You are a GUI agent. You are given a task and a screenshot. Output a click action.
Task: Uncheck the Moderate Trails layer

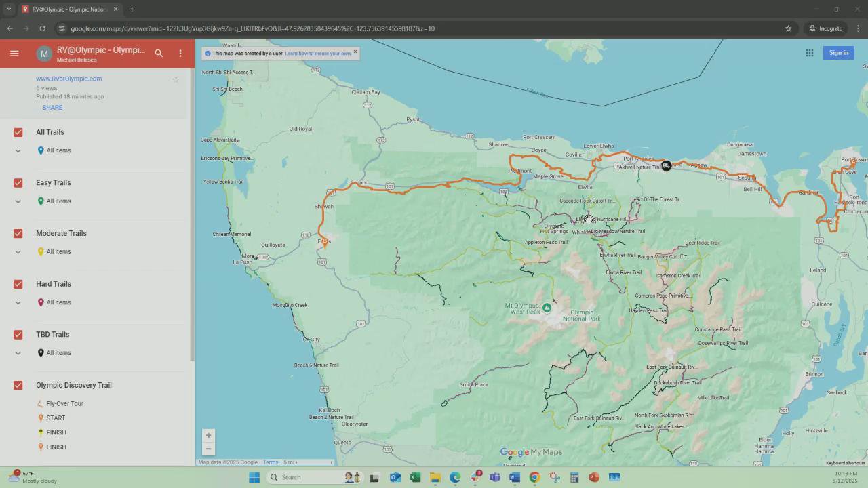18,233
